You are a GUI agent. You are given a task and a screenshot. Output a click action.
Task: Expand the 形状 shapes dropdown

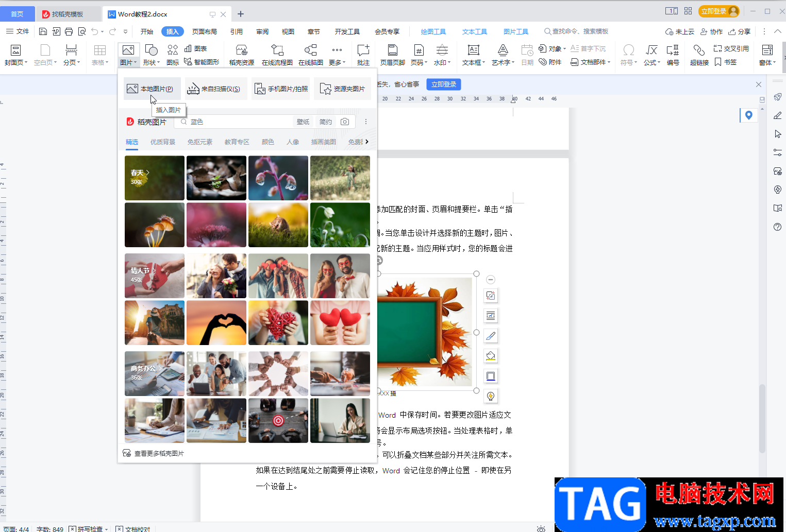tap(151, 62)
